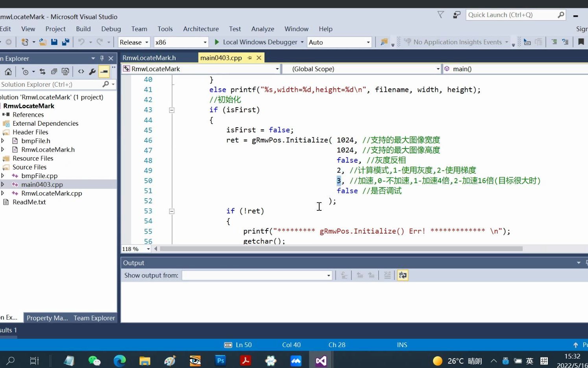Image resolution: width=588 pixels, height=368 pixels.
Task: Toggle pin on main0403.cpp tab
Action: pos(250,58)
